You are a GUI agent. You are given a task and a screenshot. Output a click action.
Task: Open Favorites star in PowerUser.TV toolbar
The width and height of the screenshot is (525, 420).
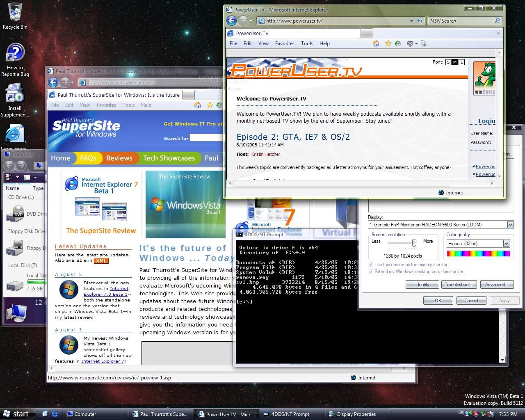[388, 43]
